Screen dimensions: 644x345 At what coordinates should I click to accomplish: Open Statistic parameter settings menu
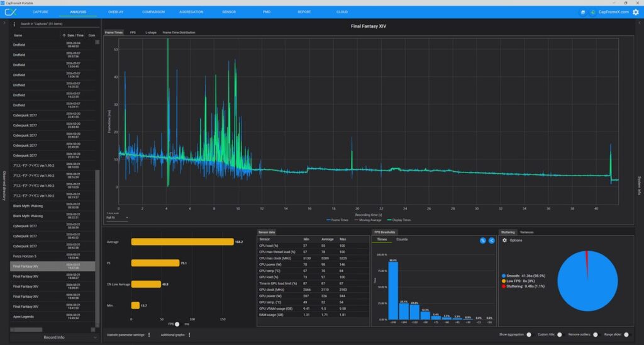149,335
